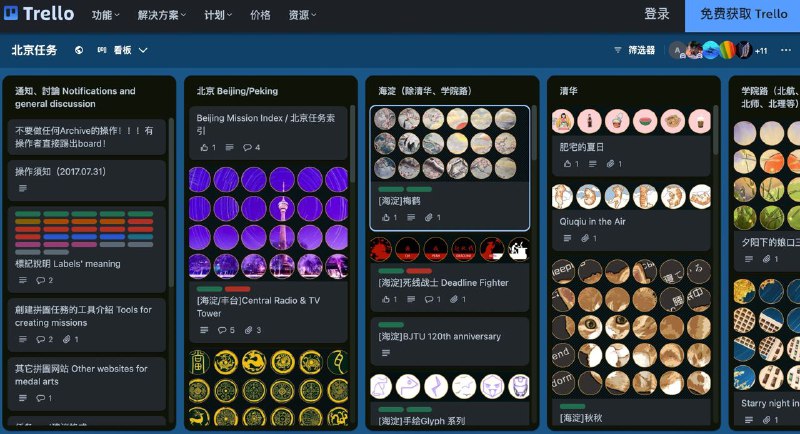Click red label on Deadline Fighter card
This screenshot has height=434, width=800.
coord(419,271)
